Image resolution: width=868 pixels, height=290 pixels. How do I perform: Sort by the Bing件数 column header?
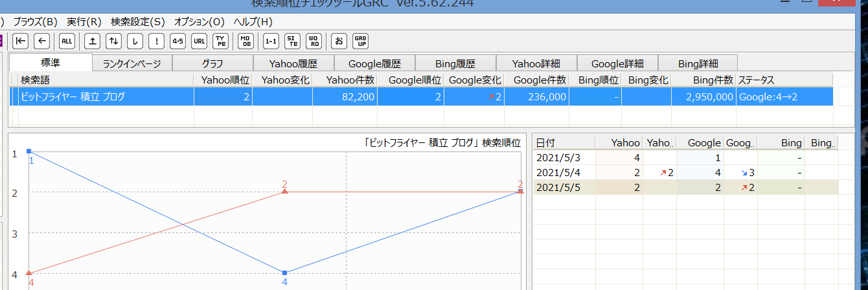coord(703,80)
